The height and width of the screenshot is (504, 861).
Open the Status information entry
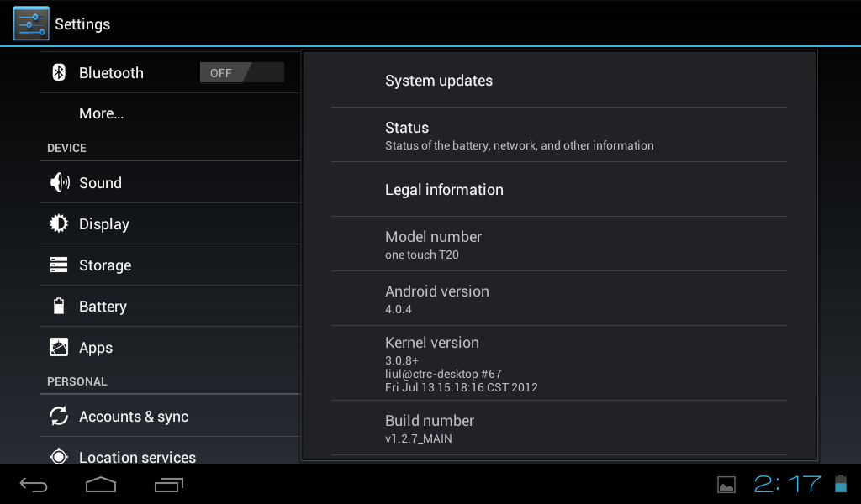click(558, 135)
